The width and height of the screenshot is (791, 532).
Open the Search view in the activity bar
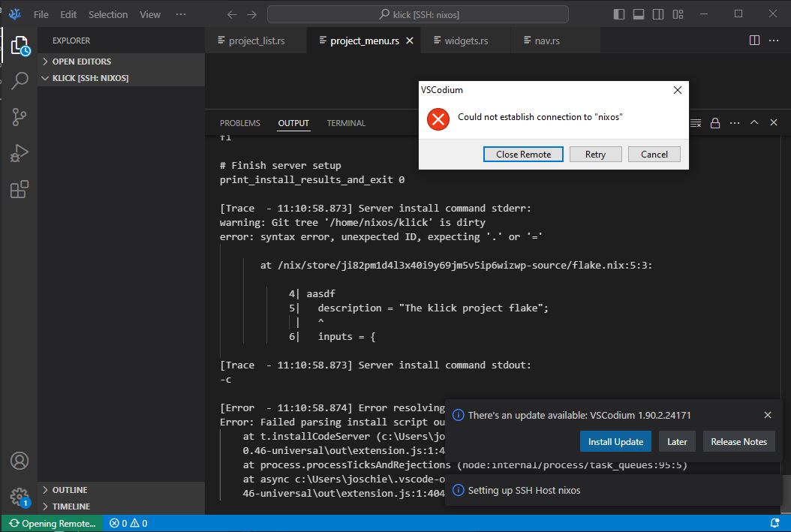[20, 81]
